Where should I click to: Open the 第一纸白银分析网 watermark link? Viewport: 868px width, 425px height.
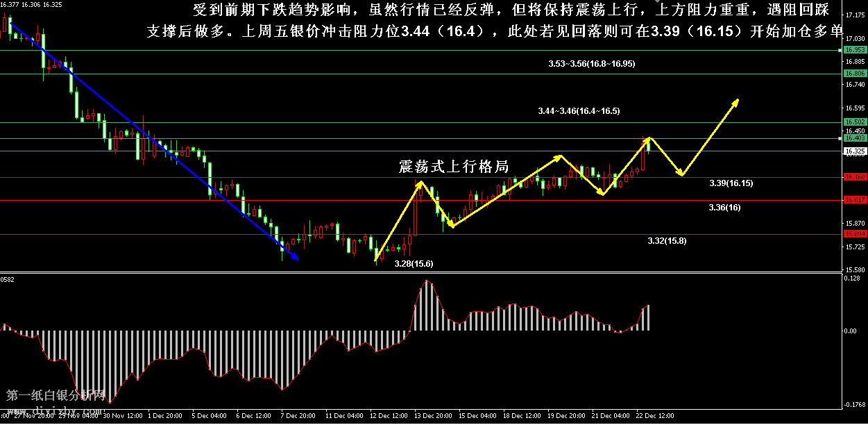pos(56,396)
